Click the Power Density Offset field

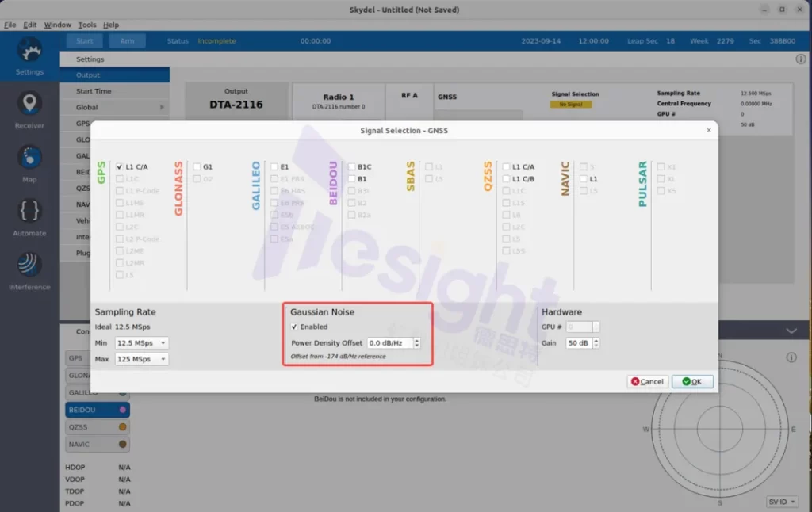tap(389, 343)
